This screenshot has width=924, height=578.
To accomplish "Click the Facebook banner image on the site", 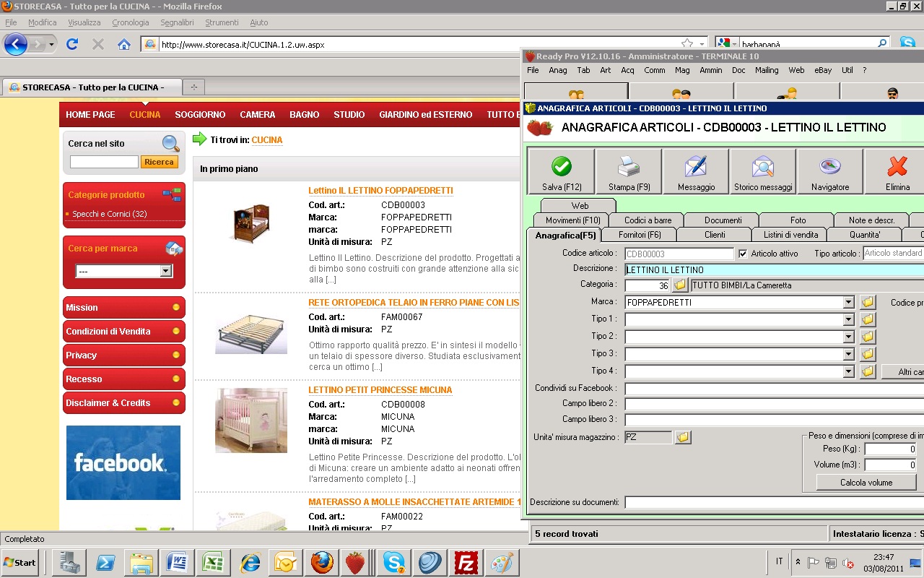I will coord(123,462).
